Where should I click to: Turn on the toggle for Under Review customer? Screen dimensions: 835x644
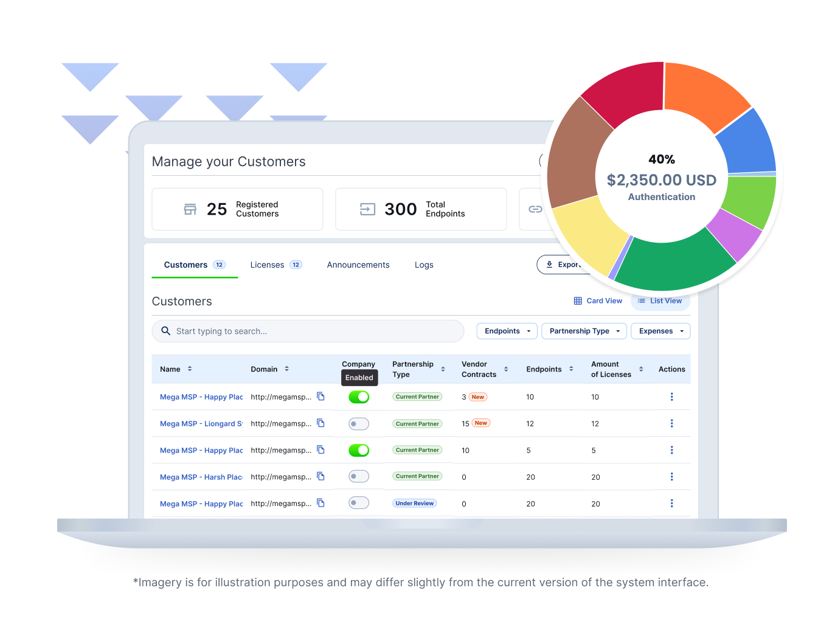[359, 502]
